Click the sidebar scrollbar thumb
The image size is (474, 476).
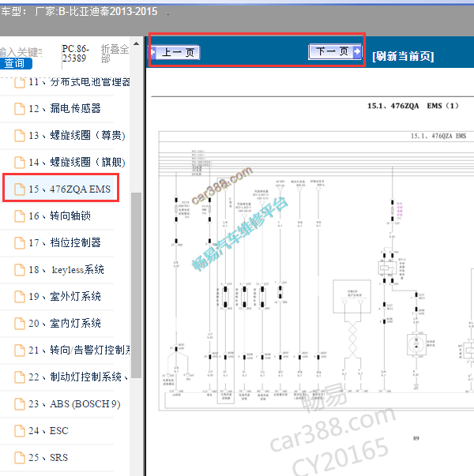pyautogui.click(x=137, y=285)
